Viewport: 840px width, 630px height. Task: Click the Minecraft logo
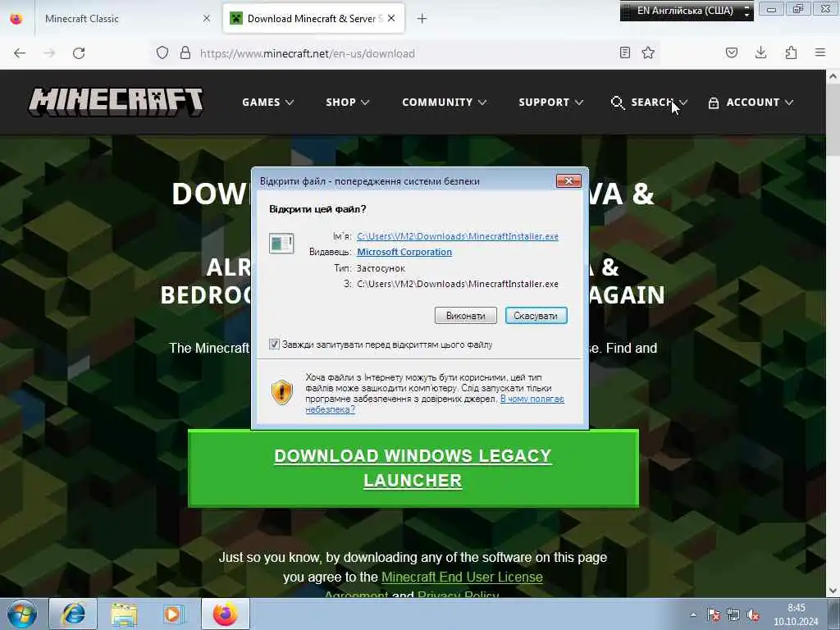[x=116, y=102]
